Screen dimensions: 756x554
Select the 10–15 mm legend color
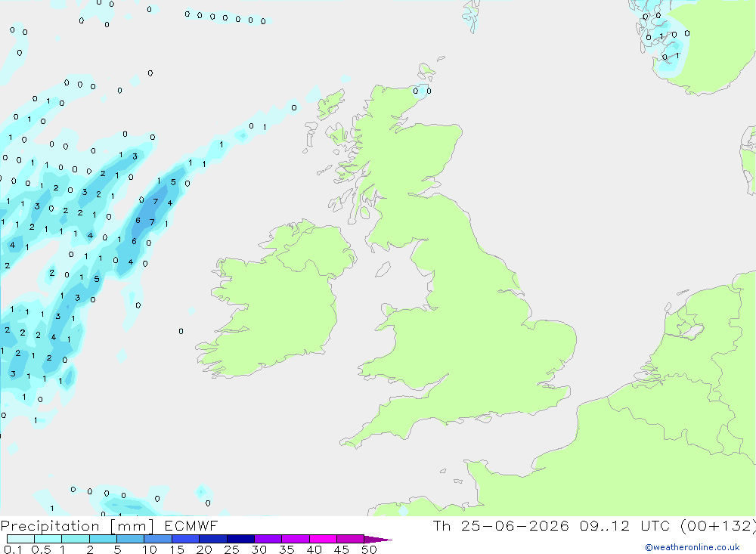click(158, 539)
